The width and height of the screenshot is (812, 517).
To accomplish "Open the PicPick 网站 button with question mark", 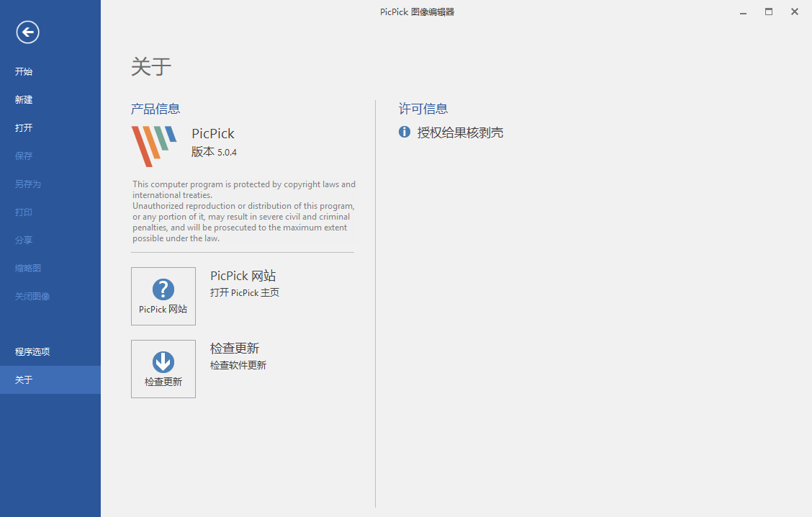I will click(x=163, y=297).
